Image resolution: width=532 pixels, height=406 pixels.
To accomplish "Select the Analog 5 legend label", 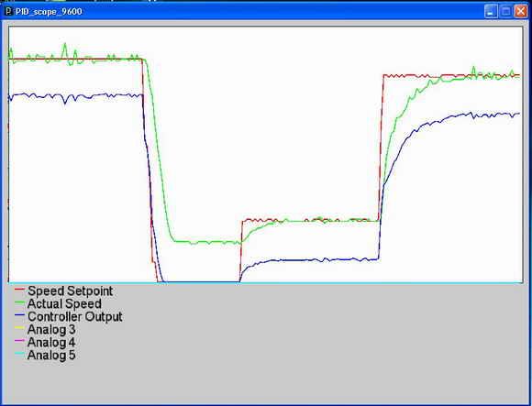I will tap(51, 356).
